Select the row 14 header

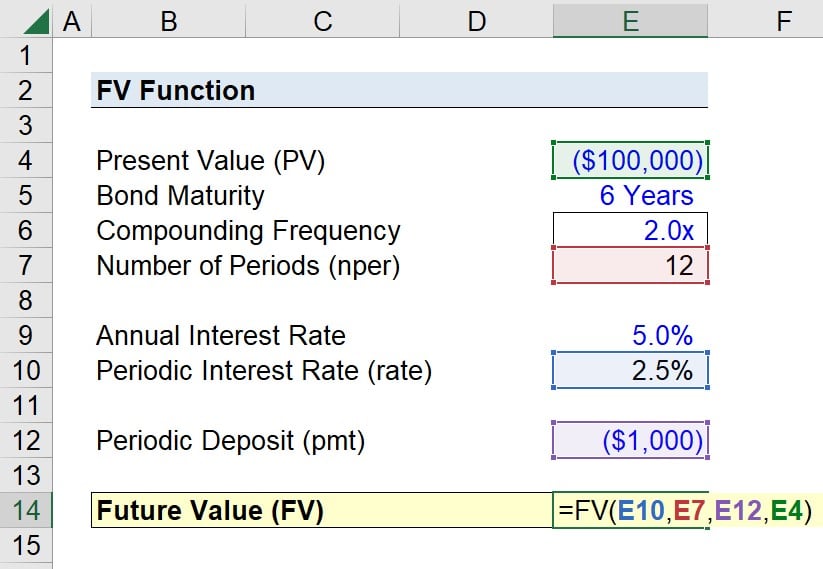(26, 510)
